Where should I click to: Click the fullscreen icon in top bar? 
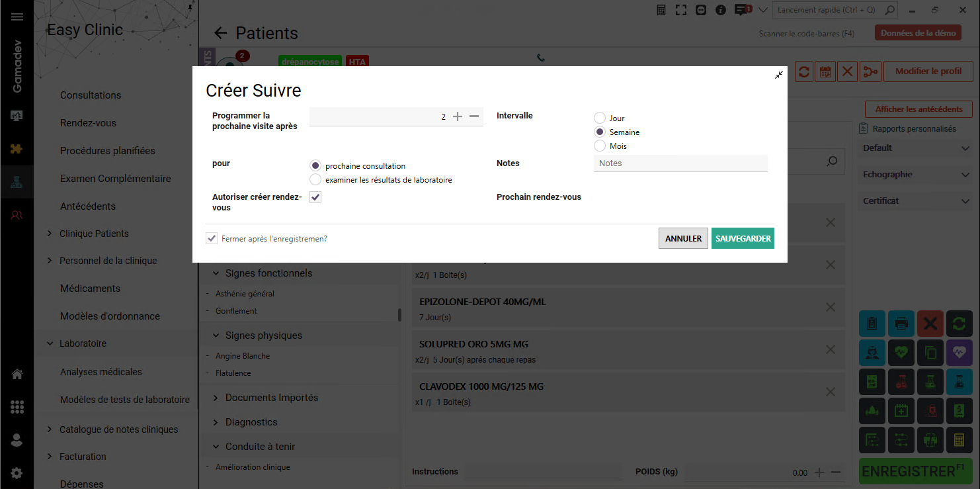point(681,10)
